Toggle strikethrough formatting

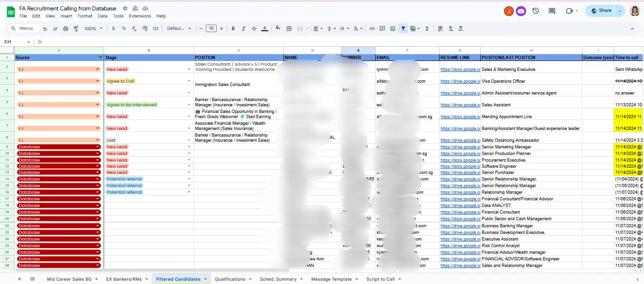pyautogui.click(x=254, y=29)
